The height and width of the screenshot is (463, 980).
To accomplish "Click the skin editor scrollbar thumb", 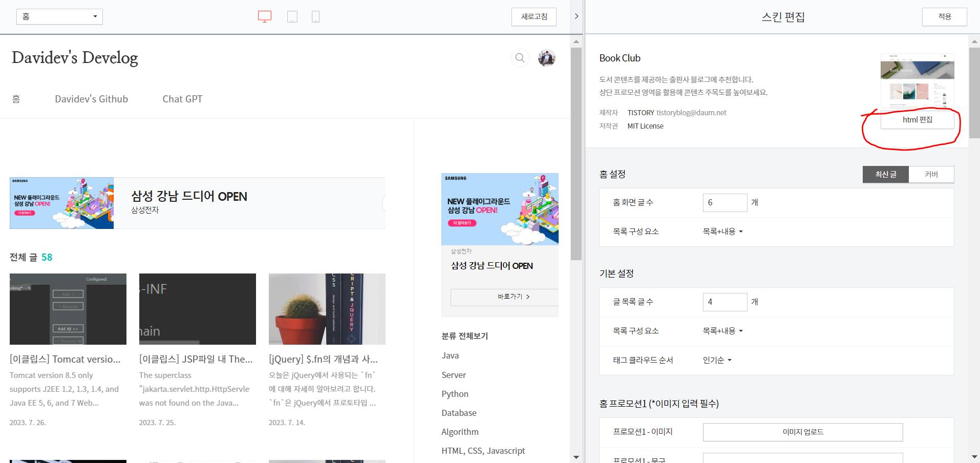I will pos(974,92).
